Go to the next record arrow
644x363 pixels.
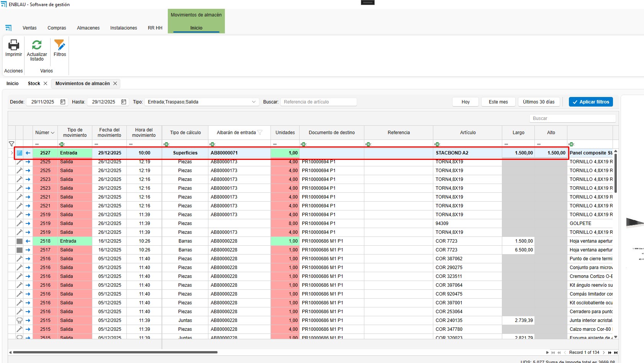click(604, 353)
